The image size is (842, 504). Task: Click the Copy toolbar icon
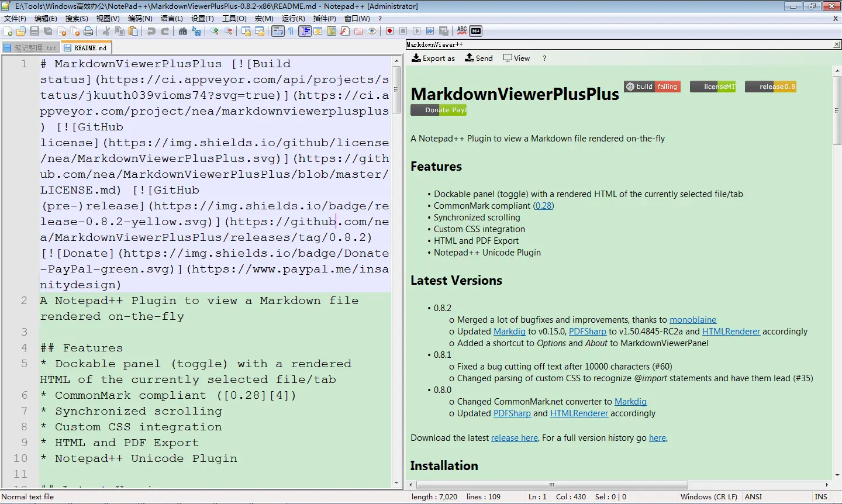coord(120,31)
